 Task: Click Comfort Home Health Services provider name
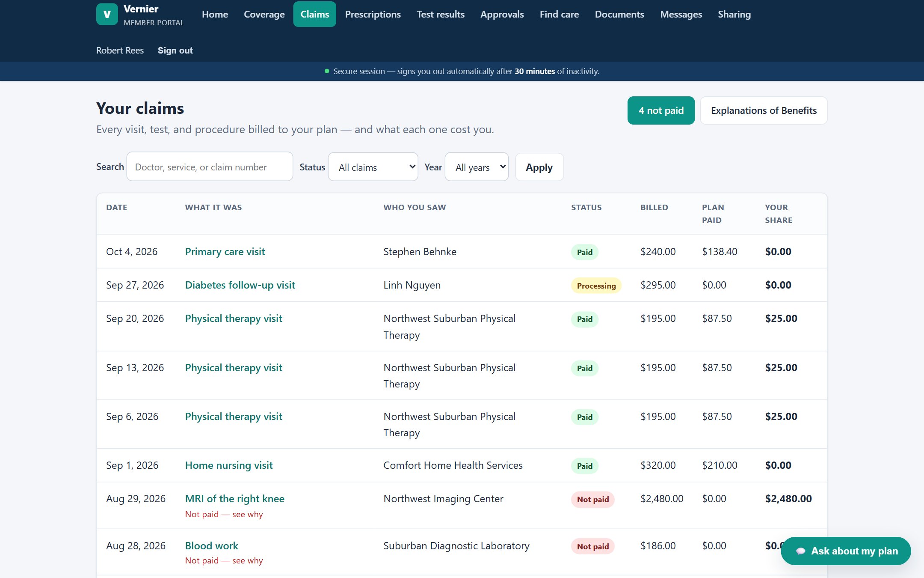coord(453,465)
